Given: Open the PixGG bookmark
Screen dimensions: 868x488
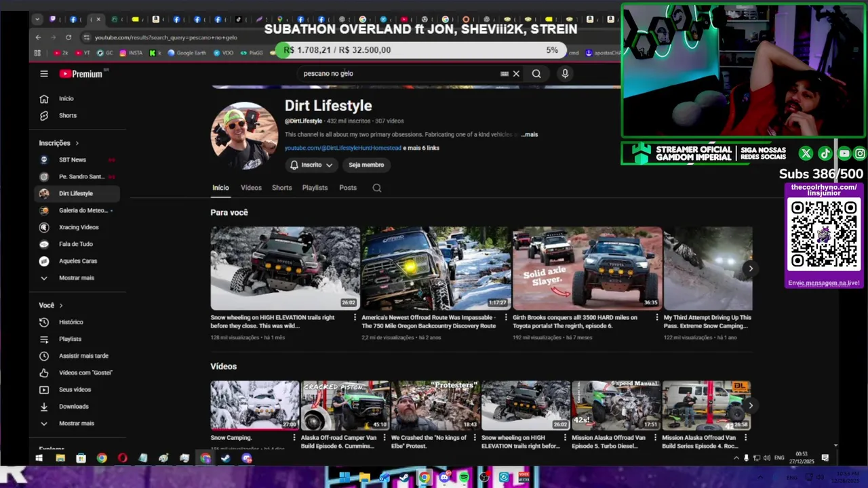Looking at the screenshot, I should pyautogui.click(x=252, y=53).
